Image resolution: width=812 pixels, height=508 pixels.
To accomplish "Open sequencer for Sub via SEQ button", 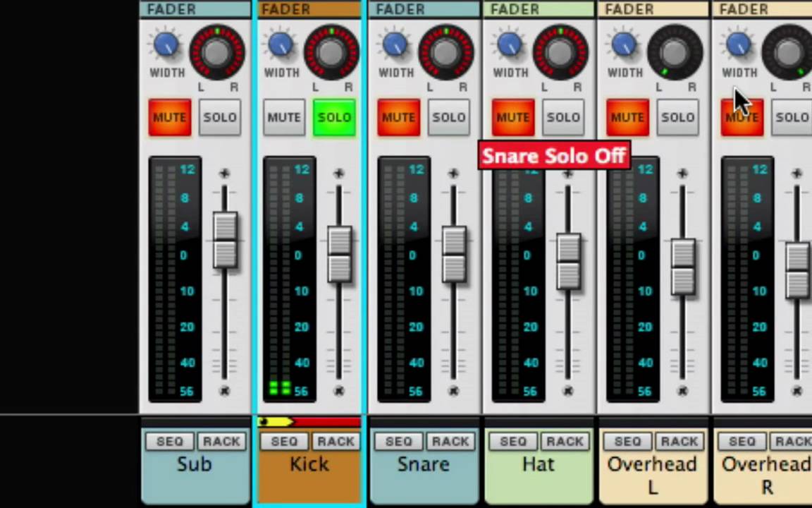I will pos(170,442).
